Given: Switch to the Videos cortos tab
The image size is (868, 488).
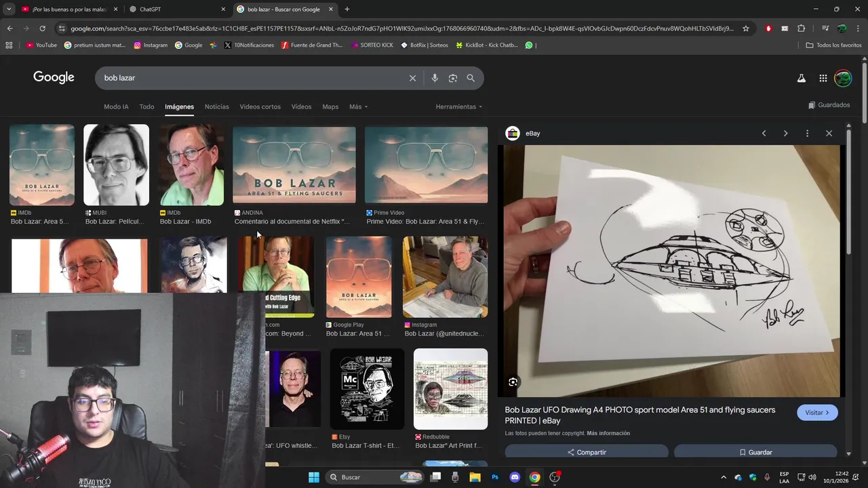Looking at the screenshot, I should coord(260,107).
